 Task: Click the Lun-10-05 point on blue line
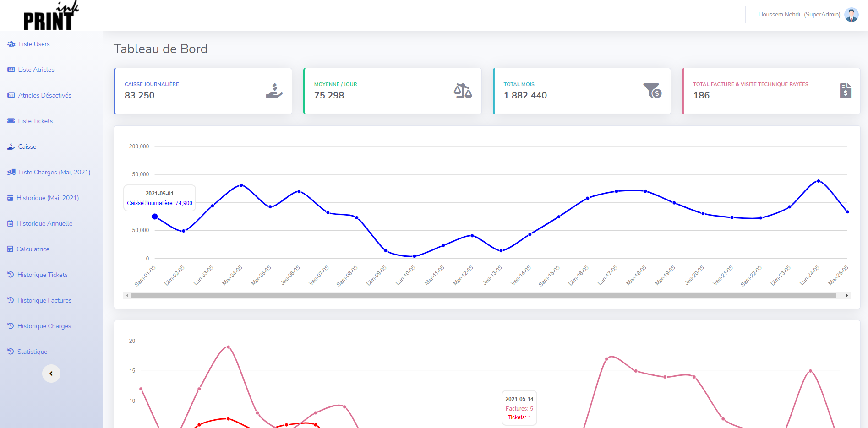415,256
